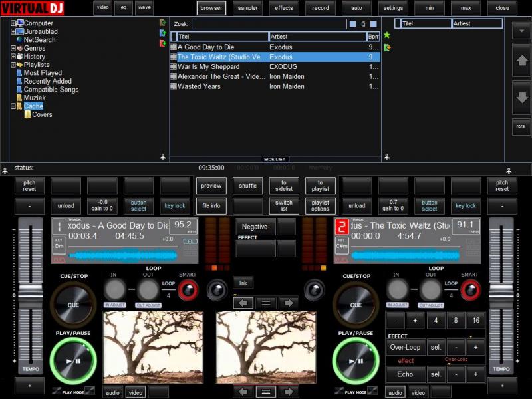Start playback with right deck Play/Pause
The height and width of the screenshot is (399, 532).
(x=356, y=361)
